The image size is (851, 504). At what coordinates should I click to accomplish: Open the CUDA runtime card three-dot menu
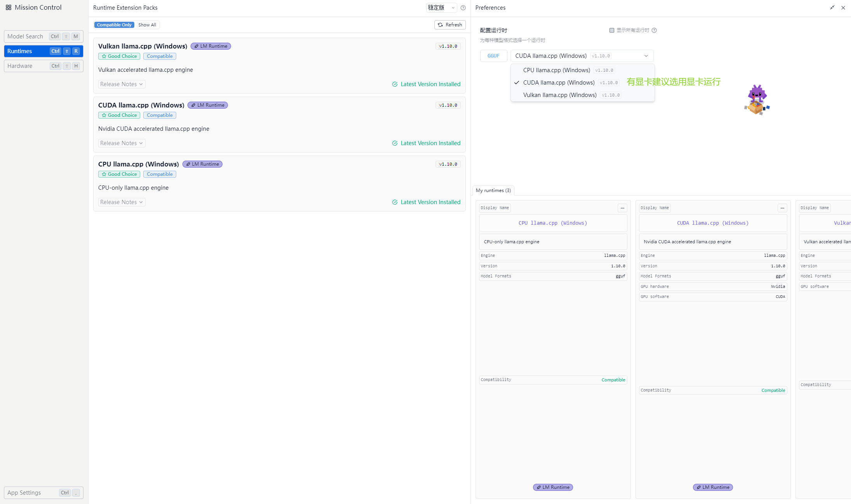(x=782, y=208)
